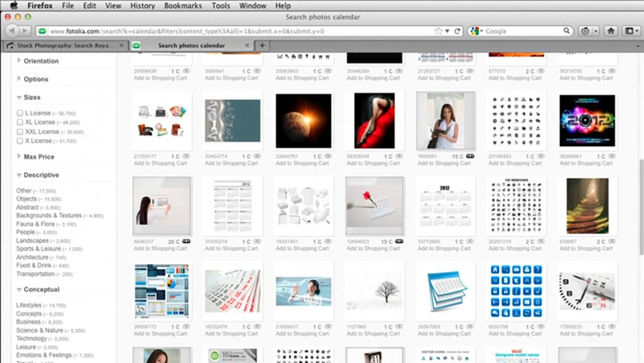
Task: Open the History menu
Action: pyautogui.click(x=142, y=5)
